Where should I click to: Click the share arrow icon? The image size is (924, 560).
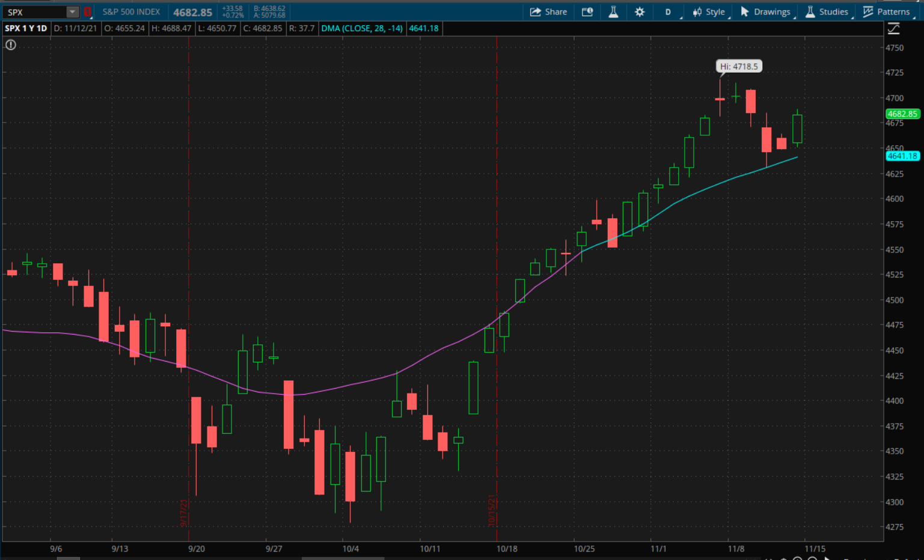click(x=535, y=12)
